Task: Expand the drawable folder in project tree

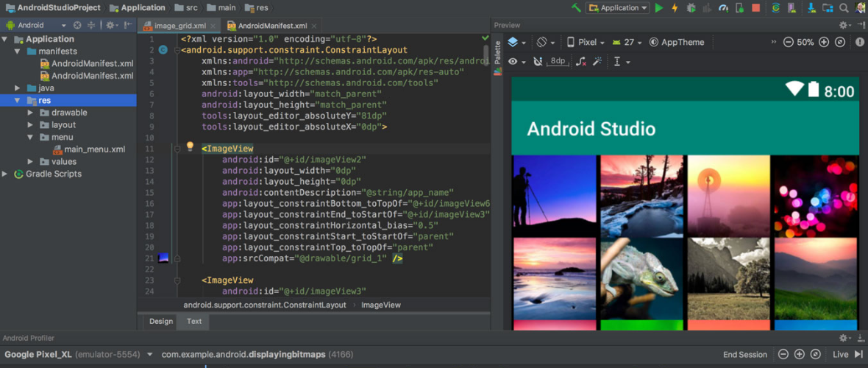Action: pos(30,113)
